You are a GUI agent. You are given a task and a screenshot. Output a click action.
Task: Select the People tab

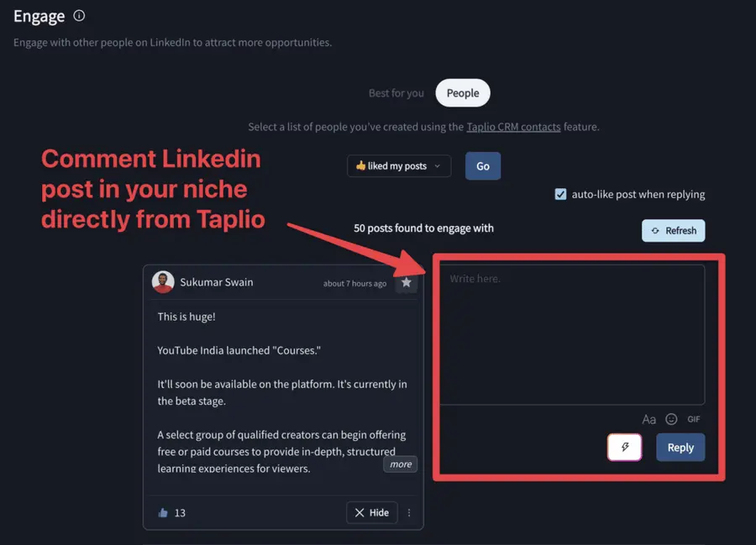463,93
